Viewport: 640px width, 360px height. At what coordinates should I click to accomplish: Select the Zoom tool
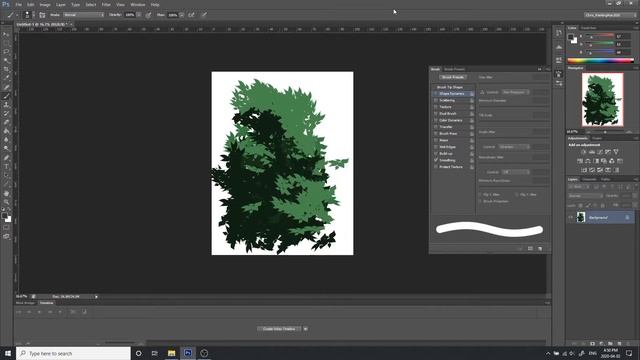click(6, 202)
